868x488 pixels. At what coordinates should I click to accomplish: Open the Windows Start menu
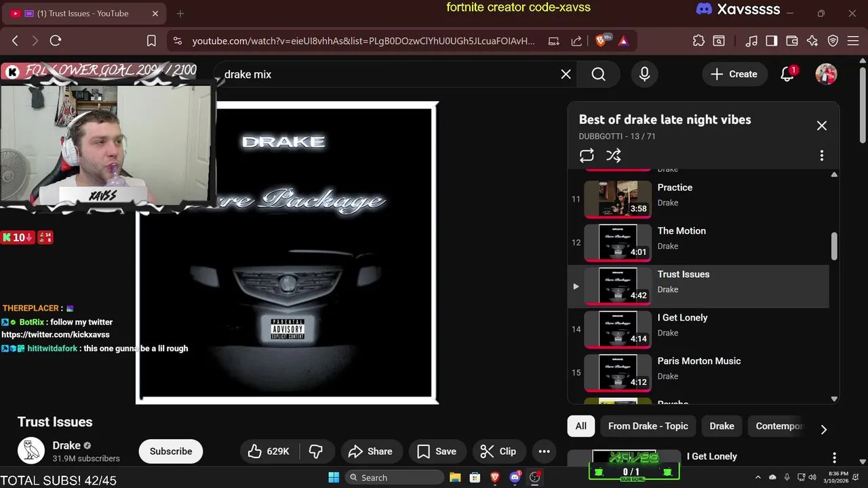click(x=334, y=477)
